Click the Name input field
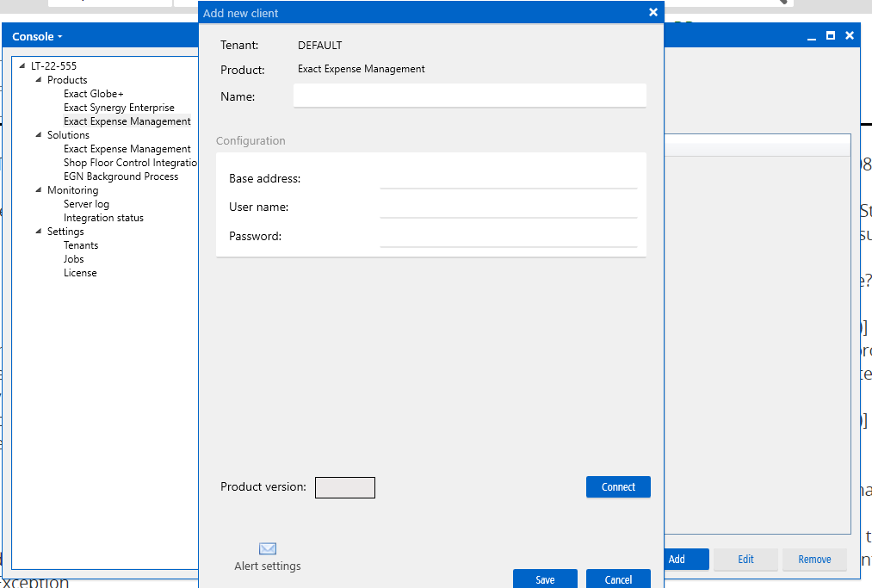Viewport: 872px width, 588px height. [469, 96]
